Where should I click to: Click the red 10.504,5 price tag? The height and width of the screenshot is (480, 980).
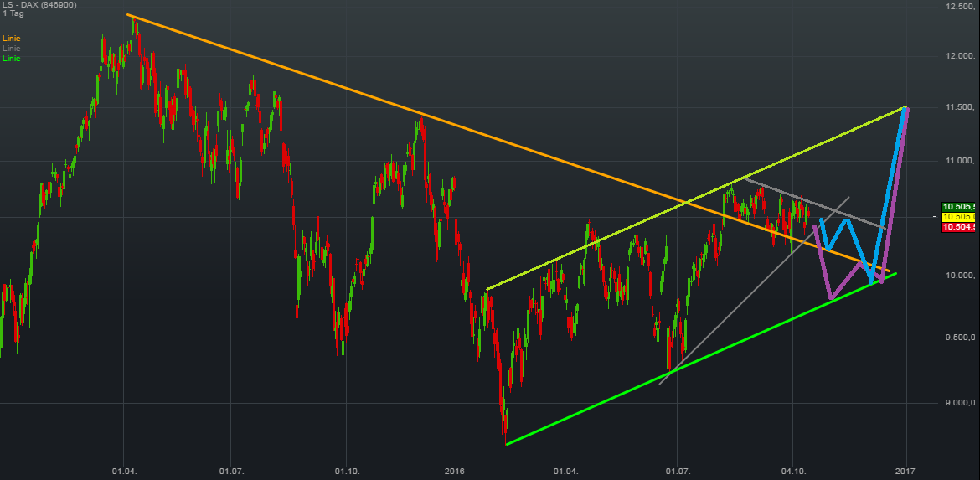(x=959, y=227)
